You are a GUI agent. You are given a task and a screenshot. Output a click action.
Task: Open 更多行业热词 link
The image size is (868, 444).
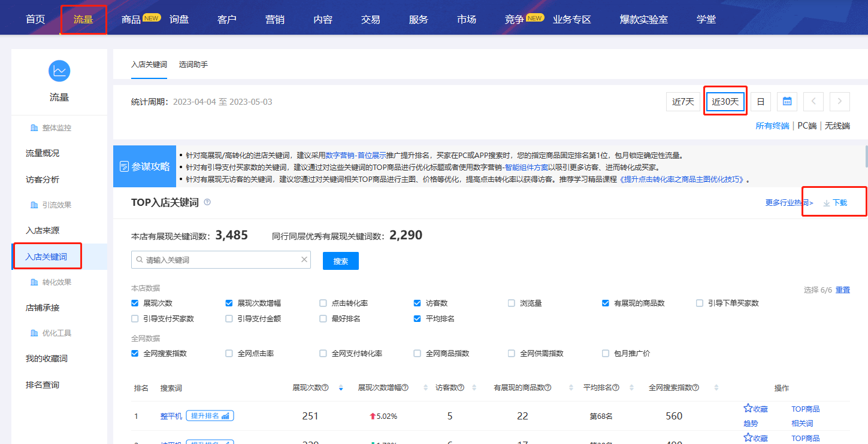(x=790, y=203)
